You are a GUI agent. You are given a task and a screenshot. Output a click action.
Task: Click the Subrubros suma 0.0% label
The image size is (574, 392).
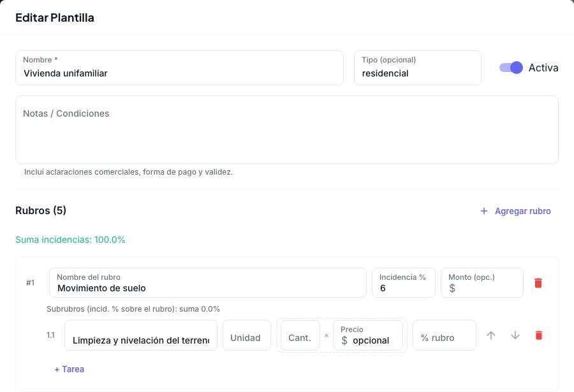point(133,309)
